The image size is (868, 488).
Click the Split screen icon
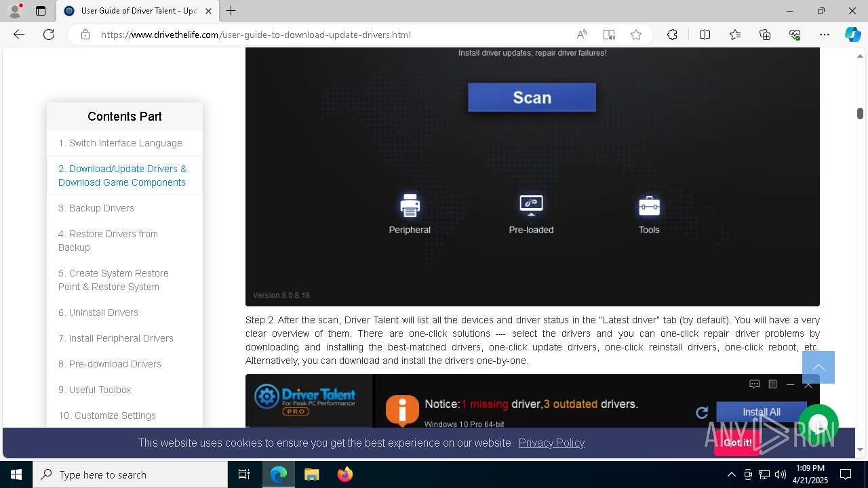pos(705,35)
